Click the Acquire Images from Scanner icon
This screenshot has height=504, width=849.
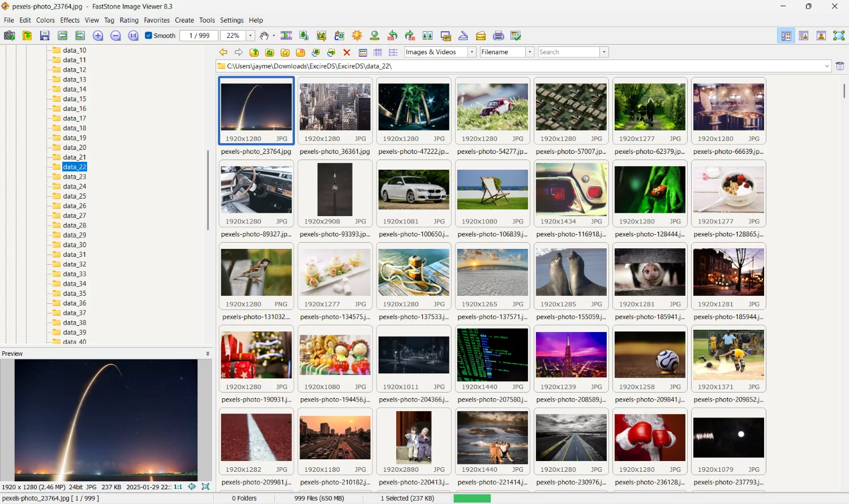(463, 35)
